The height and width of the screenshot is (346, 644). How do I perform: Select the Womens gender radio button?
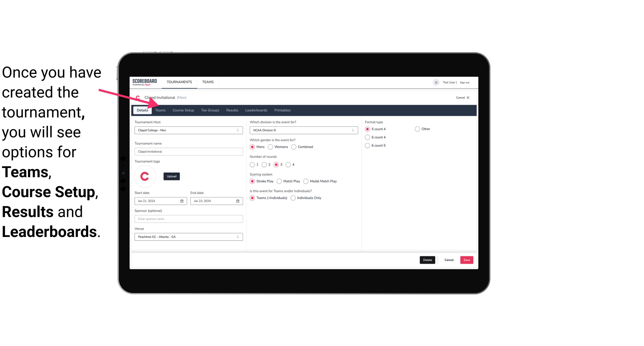pos(271,147)
